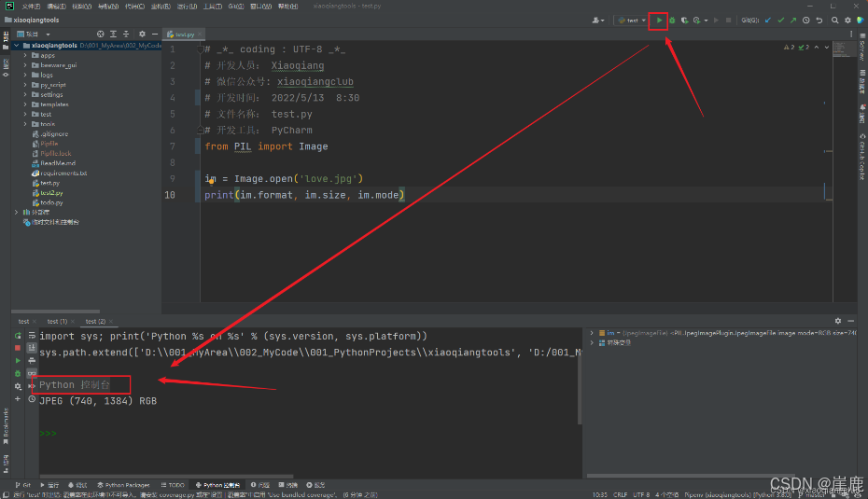
Task: Select the first test console tab
Action: tap(23, 322)
